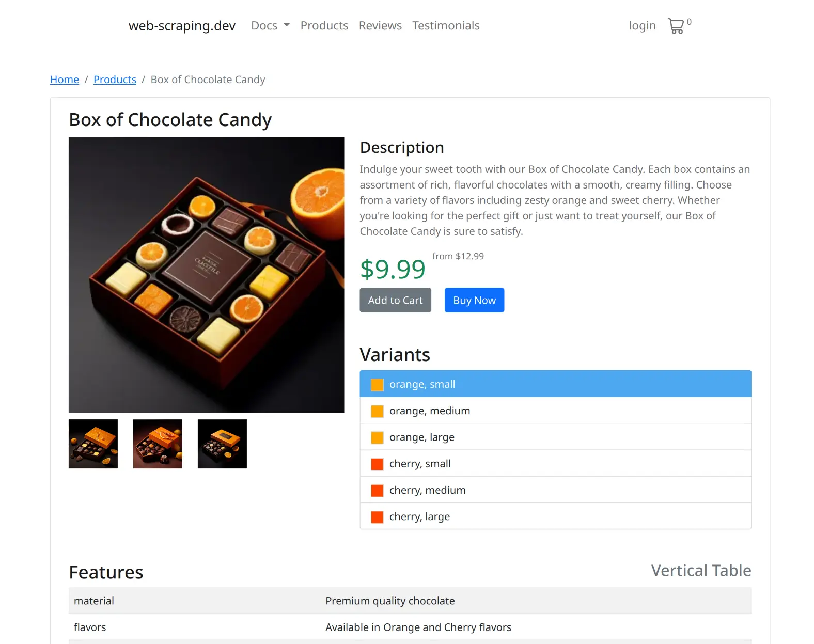Click the cart item count badge

click(689, 21)
